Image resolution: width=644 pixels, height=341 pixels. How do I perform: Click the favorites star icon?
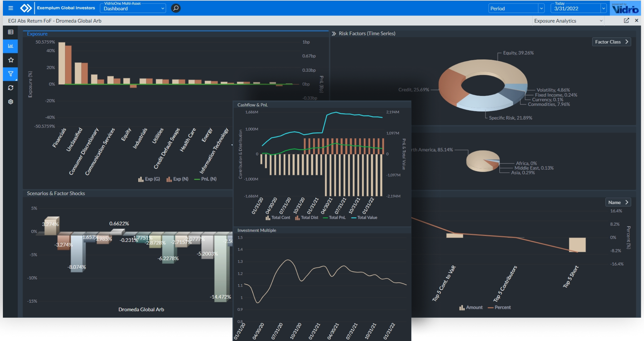pyautogui.click(x=11, y=60)
